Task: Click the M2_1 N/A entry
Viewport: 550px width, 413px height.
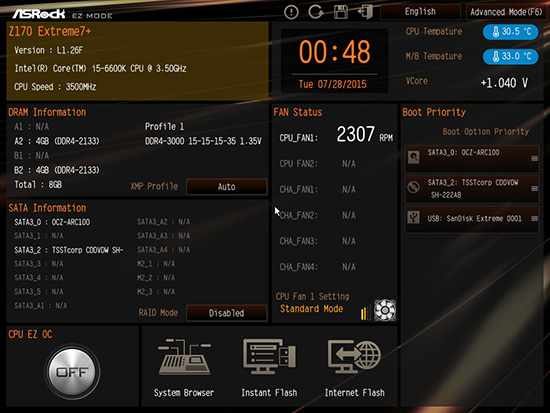Action: [156, 264]
